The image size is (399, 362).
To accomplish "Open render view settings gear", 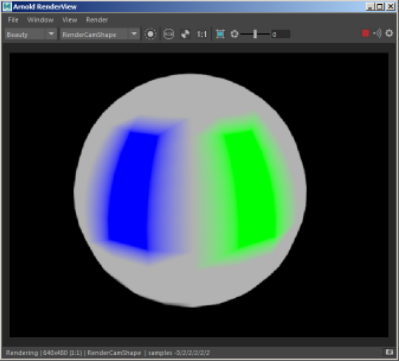I will pos(389,33).
